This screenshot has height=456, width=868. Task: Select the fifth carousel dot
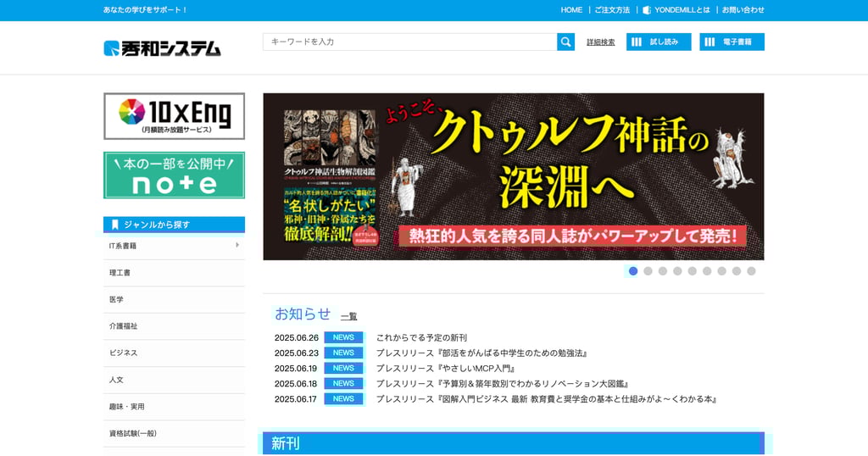pyautogui.click(x=693, y=271)
